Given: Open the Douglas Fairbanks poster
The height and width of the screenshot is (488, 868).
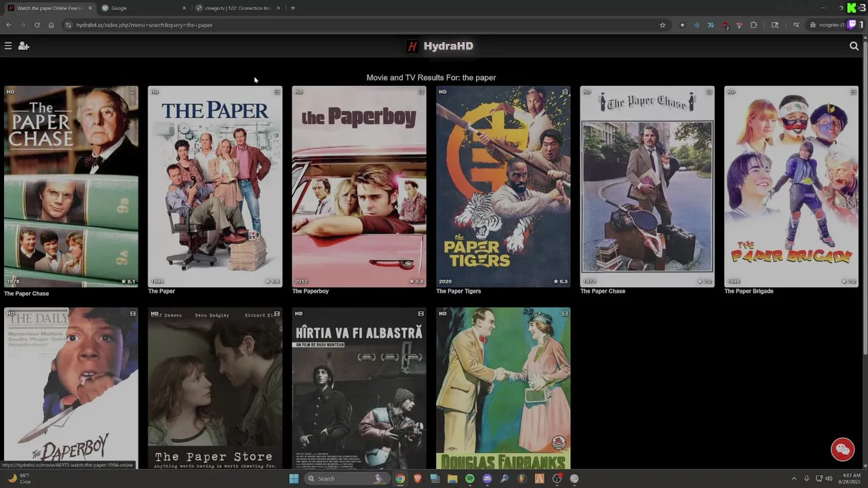Looking at the screenshot, I should 503,388.
